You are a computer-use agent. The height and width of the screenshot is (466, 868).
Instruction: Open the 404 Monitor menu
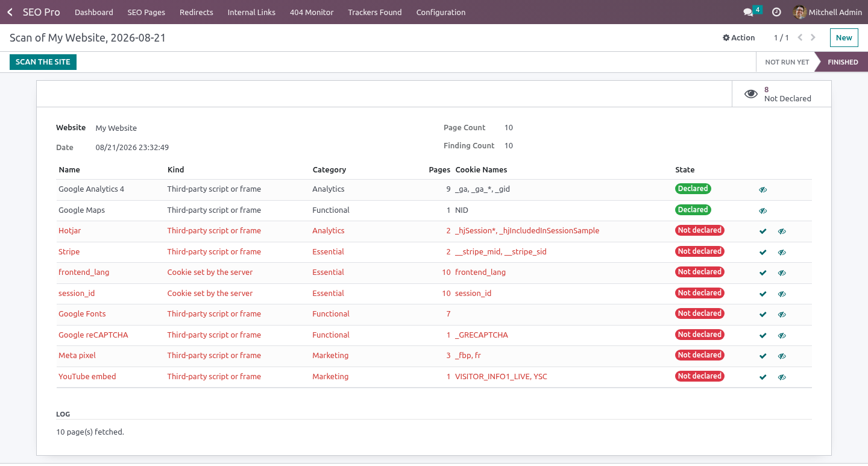pyautogui.click(x=312, y=12)
